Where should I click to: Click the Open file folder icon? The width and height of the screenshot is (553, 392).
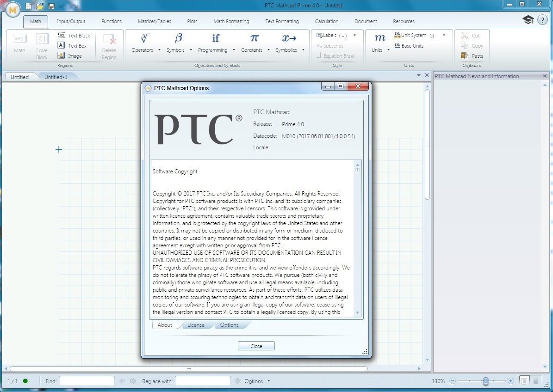tap(40, 6)
